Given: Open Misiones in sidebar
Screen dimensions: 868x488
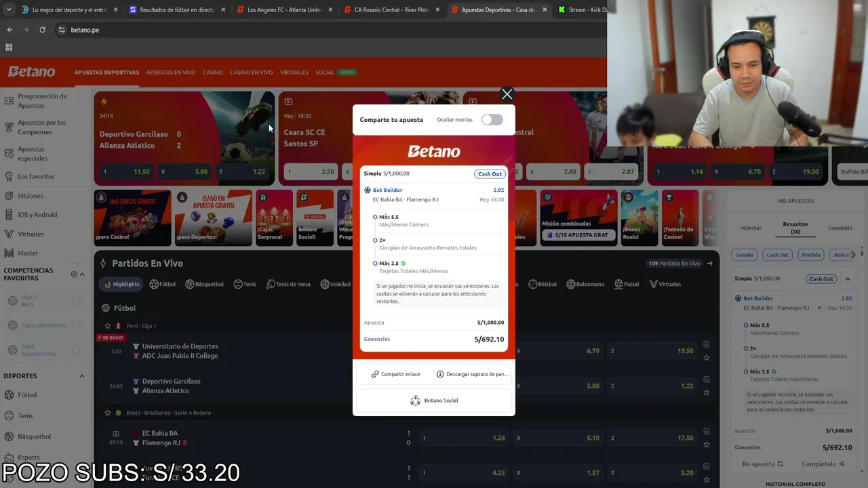Looking at the screenshot, I should [31, 196].
